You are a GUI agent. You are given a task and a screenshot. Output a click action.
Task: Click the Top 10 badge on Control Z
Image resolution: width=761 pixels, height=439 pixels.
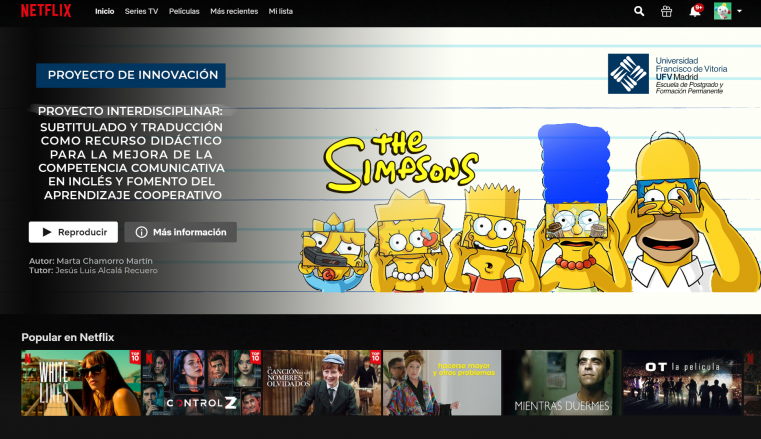pos(255,357)
